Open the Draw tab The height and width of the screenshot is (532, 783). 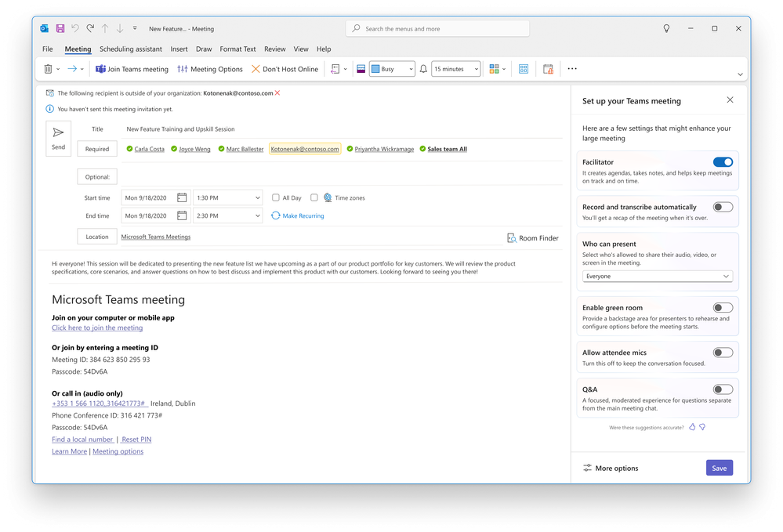[x=204, y=49]
